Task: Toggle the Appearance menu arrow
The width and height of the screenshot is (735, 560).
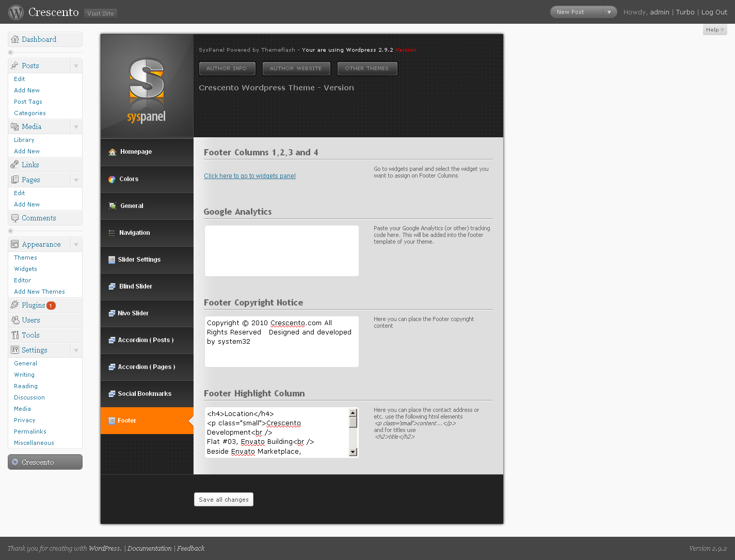Action: click(76, 244)
